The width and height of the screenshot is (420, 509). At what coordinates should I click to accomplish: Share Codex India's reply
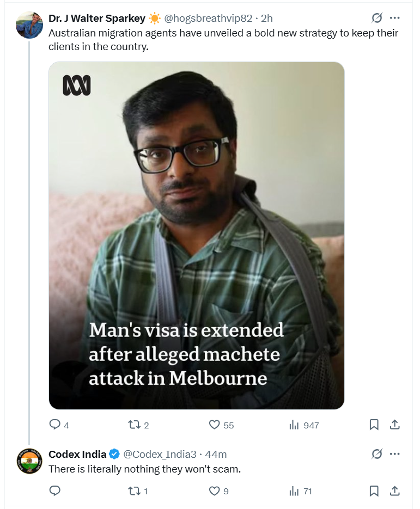(x=395, y=491)
